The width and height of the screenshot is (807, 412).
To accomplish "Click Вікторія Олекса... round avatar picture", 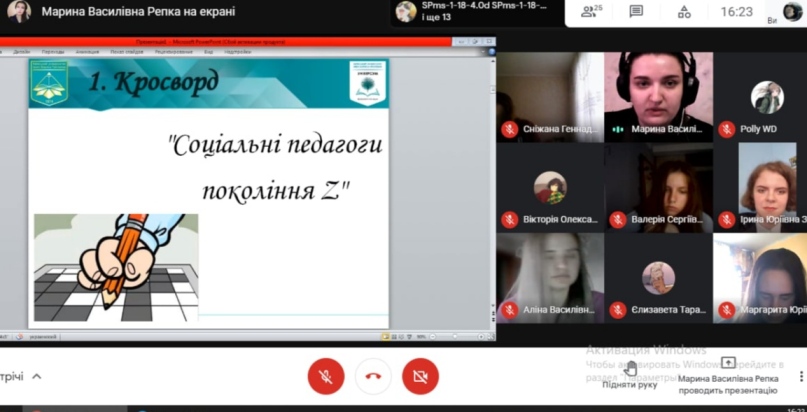I will (x=550, y=188).
